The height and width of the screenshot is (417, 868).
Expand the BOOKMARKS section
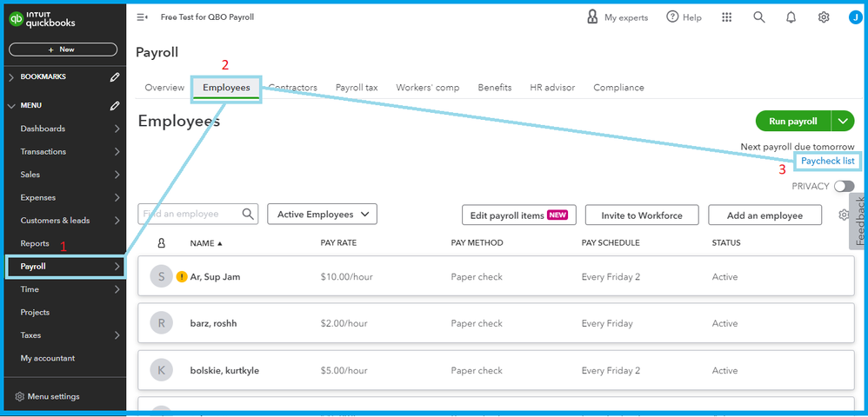[11, 77]
